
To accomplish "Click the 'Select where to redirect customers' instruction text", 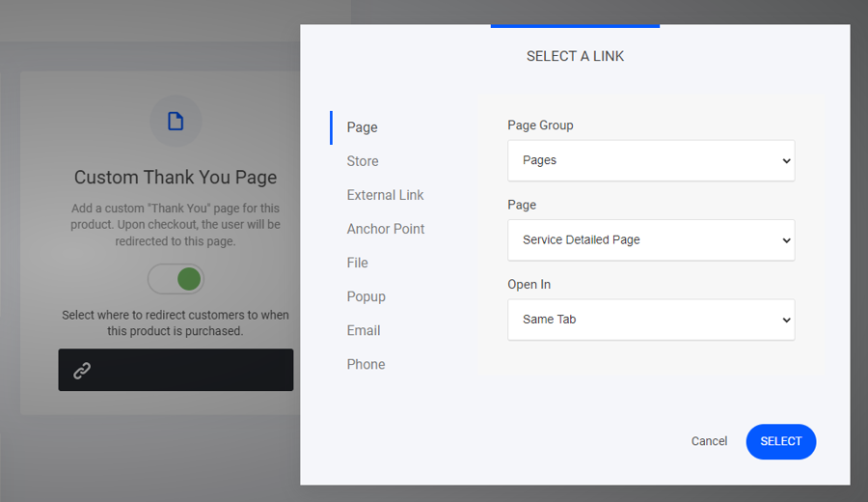I will pyautogui.click(x=176, y=322).
